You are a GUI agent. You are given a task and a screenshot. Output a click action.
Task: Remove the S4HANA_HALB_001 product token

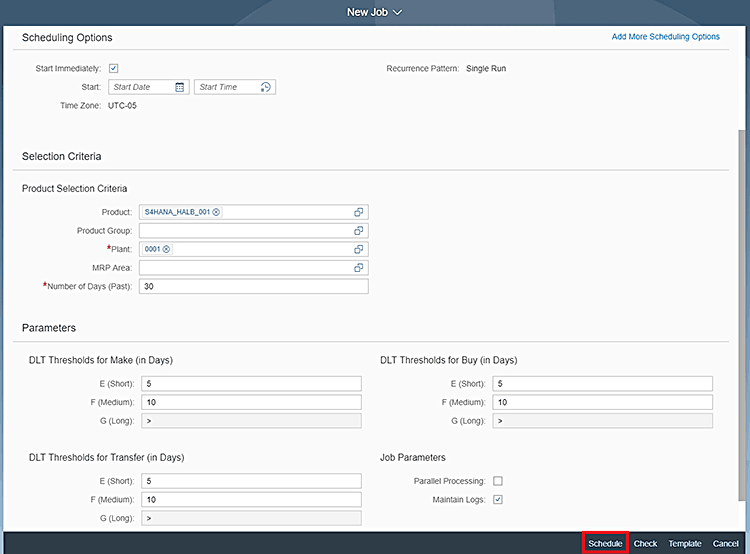coord(216,212)
